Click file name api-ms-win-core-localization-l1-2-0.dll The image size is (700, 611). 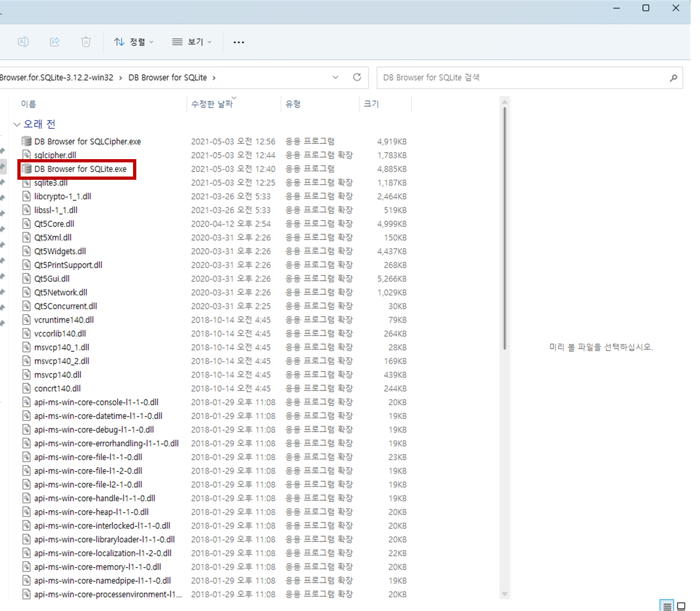pos(103,553)
